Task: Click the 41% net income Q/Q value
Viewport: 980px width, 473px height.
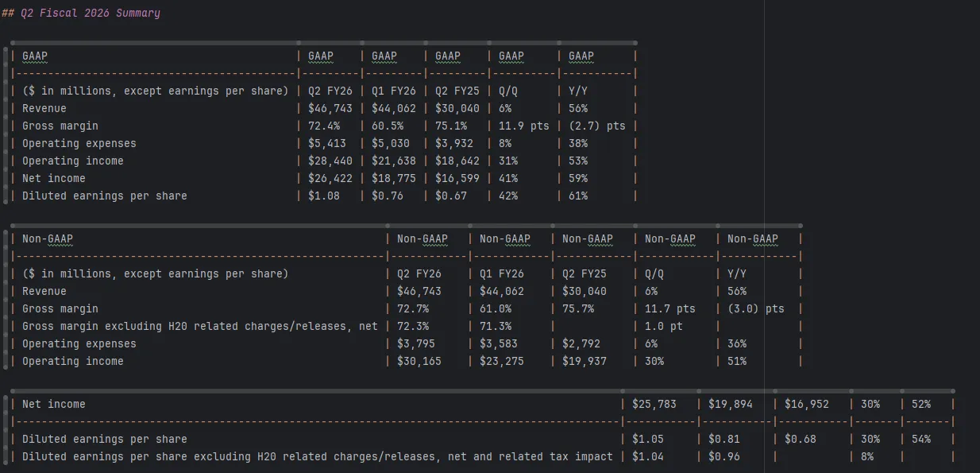Action: (508, 178)
